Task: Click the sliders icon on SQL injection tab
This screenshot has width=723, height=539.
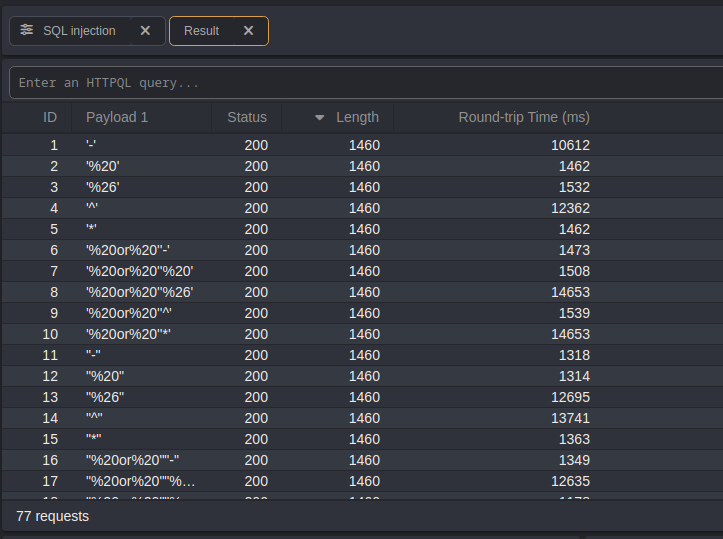Action: [27, 31]
